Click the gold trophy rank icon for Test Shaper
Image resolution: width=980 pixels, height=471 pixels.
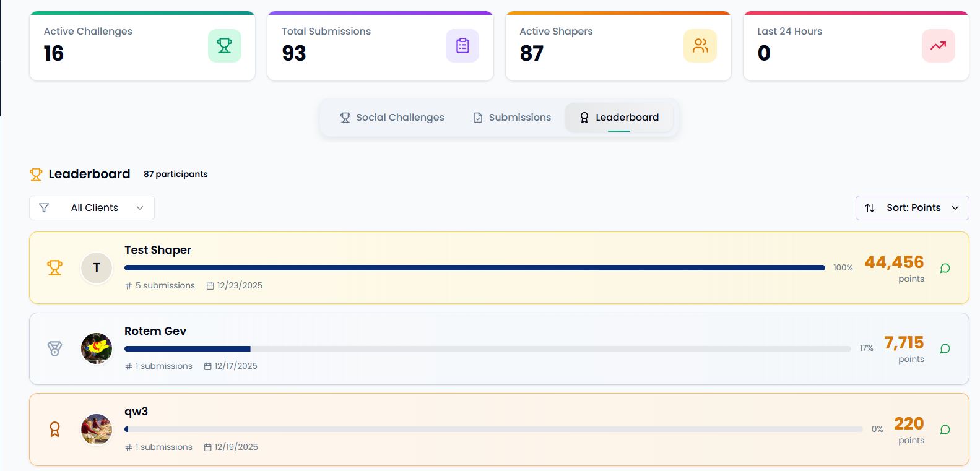(x=55, y=267)
